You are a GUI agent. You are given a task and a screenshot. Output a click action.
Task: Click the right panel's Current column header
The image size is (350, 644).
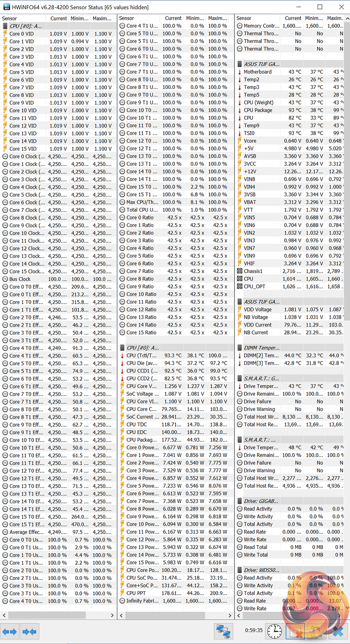coord(292,18)
